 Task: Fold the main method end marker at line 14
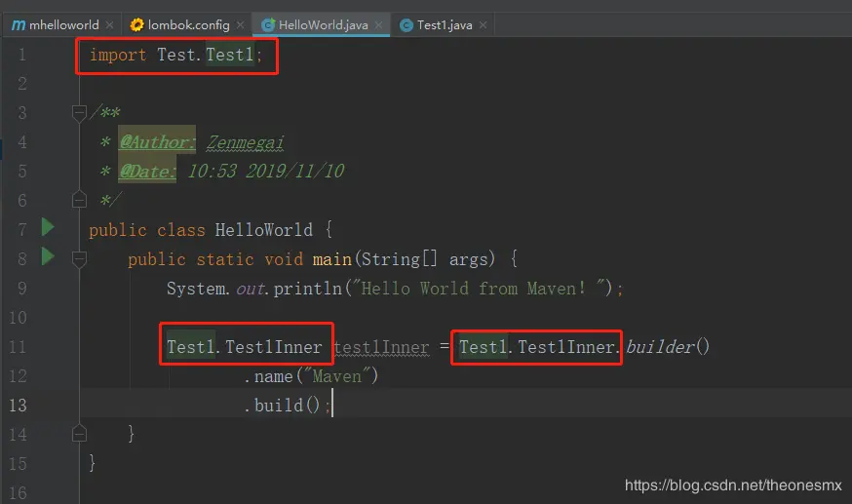(x=79, y=434)
